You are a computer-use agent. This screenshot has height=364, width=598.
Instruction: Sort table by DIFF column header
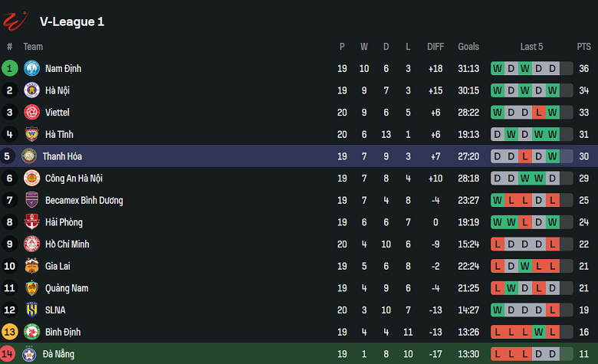click(435, 47)
